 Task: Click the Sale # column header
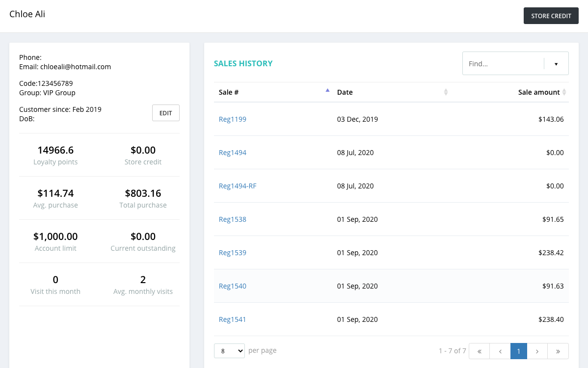228,92
